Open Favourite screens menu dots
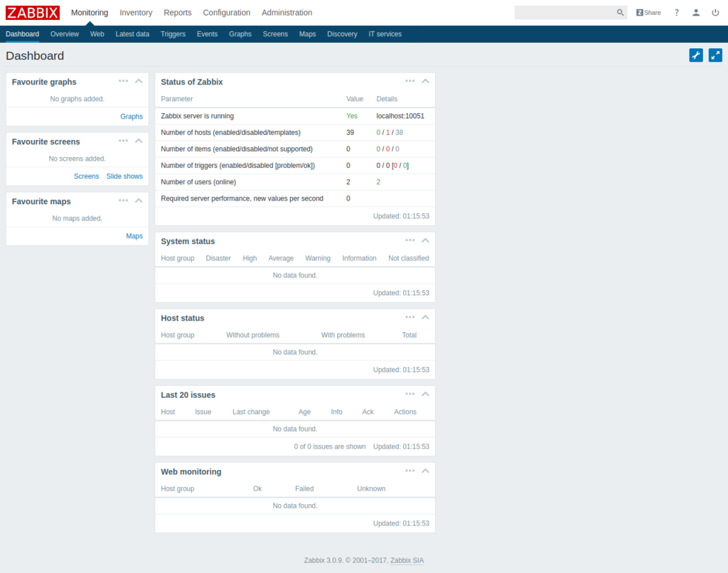728x573 pixels. 123,141
